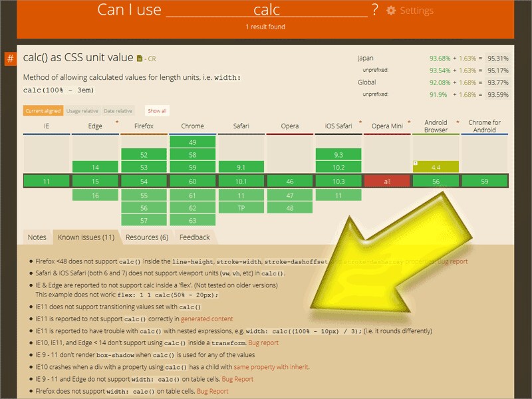Viewport: 532px width, 399px height.
Task: Click the note flag on Android 4.4
Action: (x=416, y=163)
